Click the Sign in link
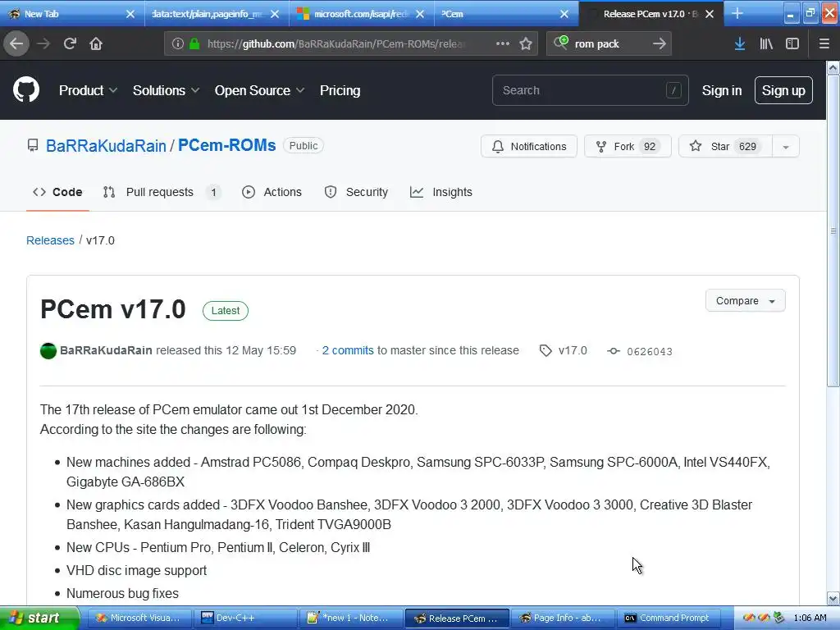 [722, 90]
